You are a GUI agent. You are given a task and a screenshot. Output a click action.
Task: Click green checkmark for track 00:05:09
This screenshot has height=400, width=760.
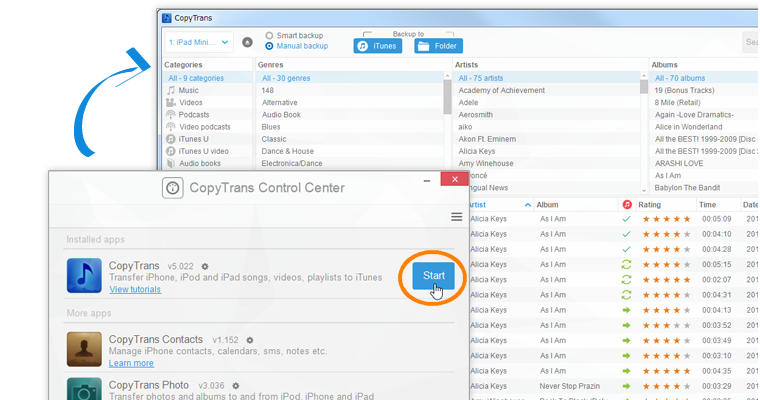(x=626, y=219)
